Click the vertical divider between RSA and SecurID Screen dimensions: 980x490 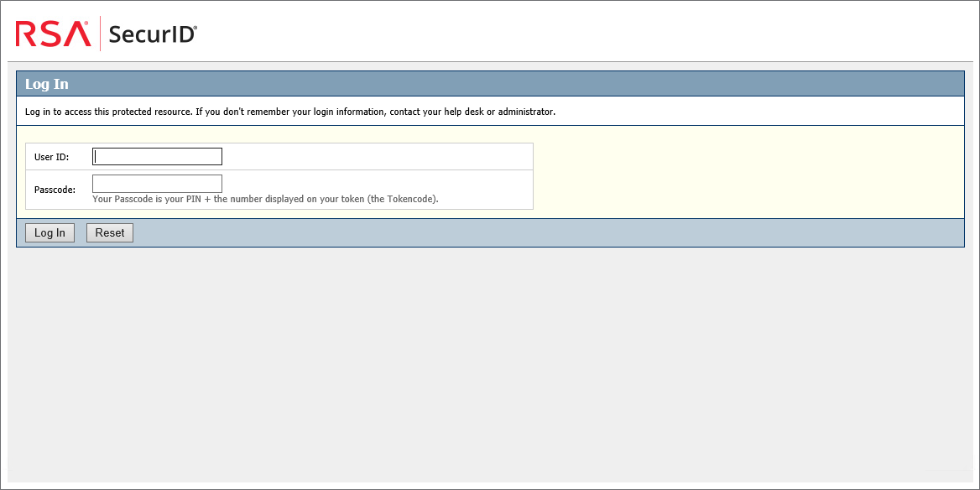pos(100,34)
